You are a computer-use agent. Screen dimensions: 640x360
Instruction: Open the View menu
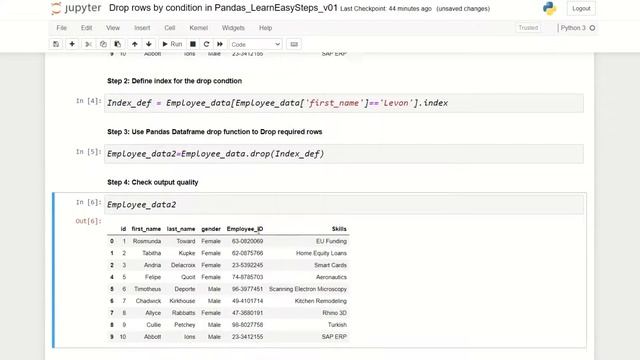[113, 28]
